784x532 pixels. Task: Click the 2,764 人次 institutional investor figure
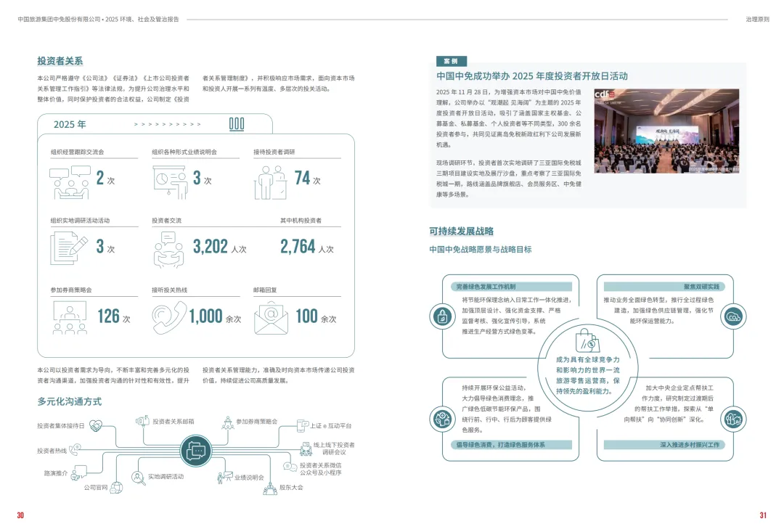307,247
